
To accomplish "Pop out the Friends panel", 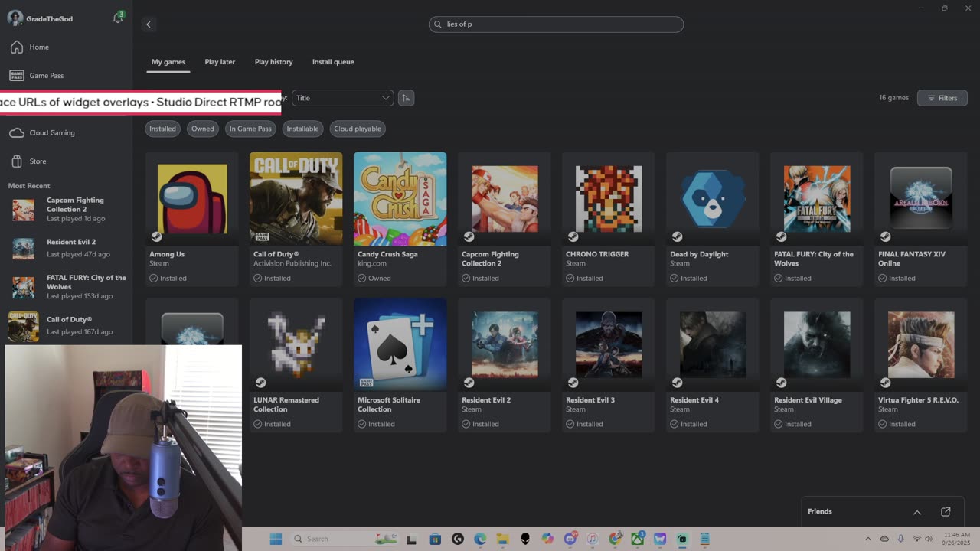I will click(x=946, y=511).
